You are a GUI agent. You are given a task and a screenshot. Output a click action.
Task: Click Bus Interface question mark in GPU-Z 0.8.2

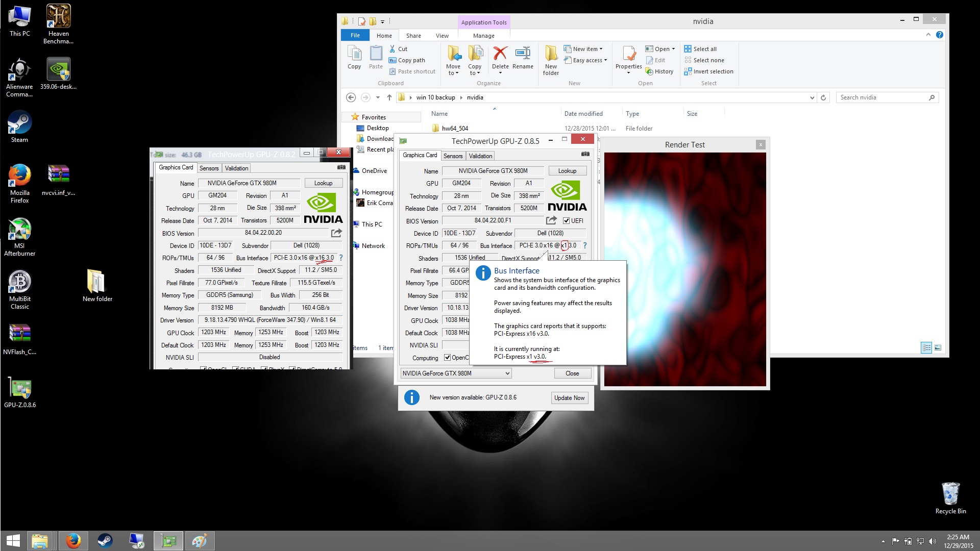coord(341,258)
